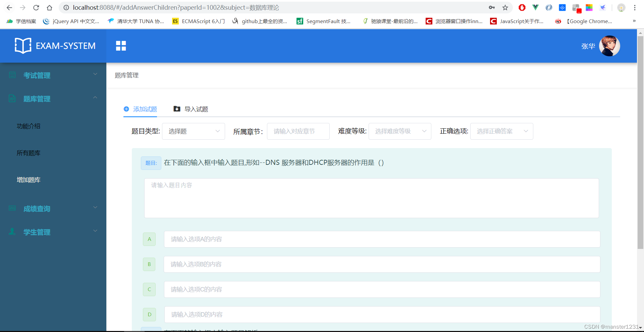Select 功能介绍 in the sidebar menu
644x332 pixels.
29,126
